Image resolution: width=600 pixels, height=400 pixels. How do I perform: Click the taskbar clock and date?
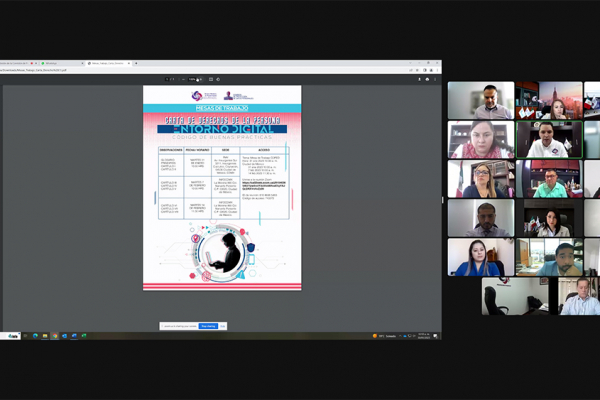point(424,336)
